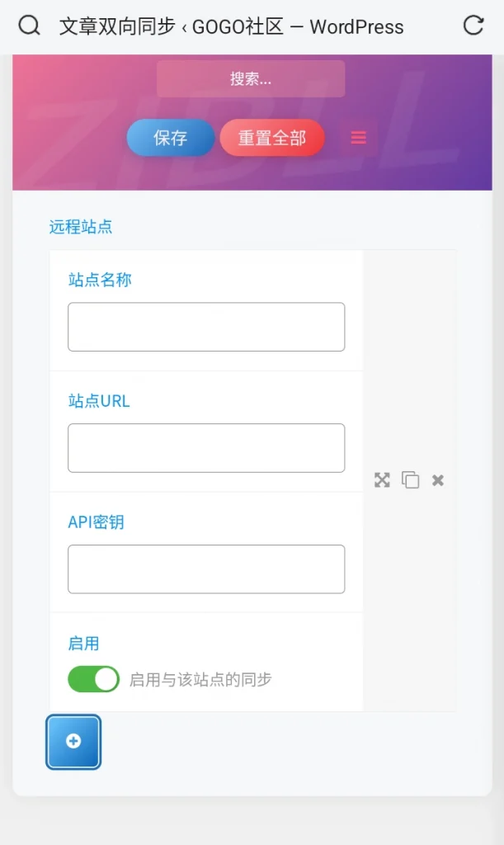Click into the 站点名称 text box
The image size is (504, 845).
tap(206, 327)
